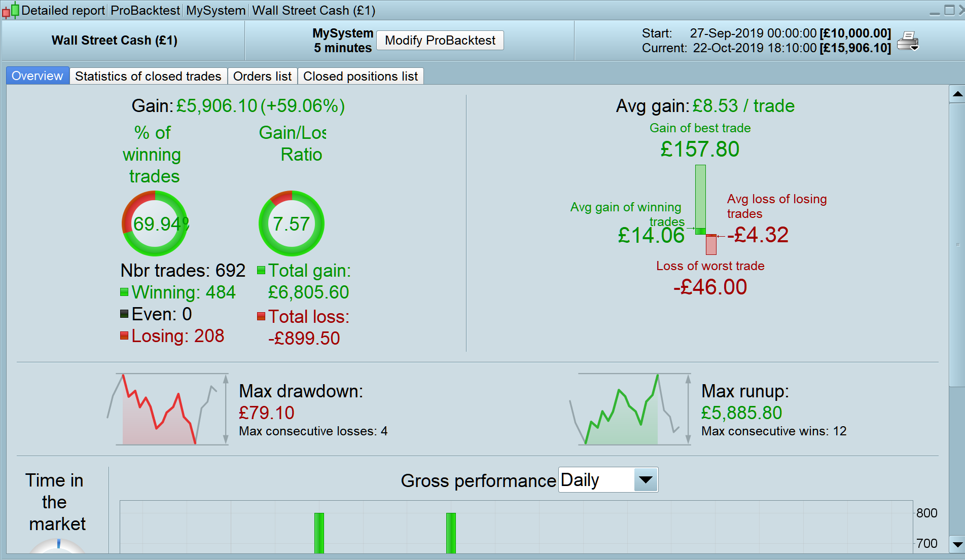Click the Gain £5,906.10 (+59.06%) value

(x=261, y=106)
